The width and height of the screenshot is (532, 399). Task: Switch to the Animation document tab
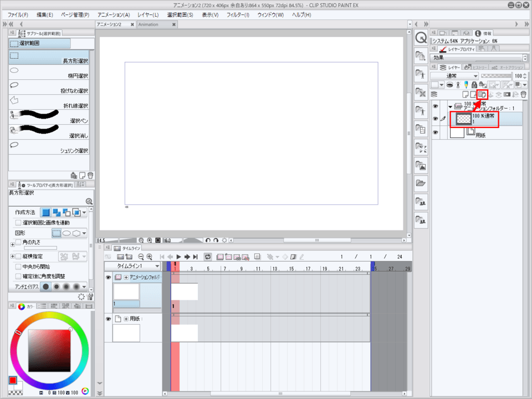coord(157,24)
